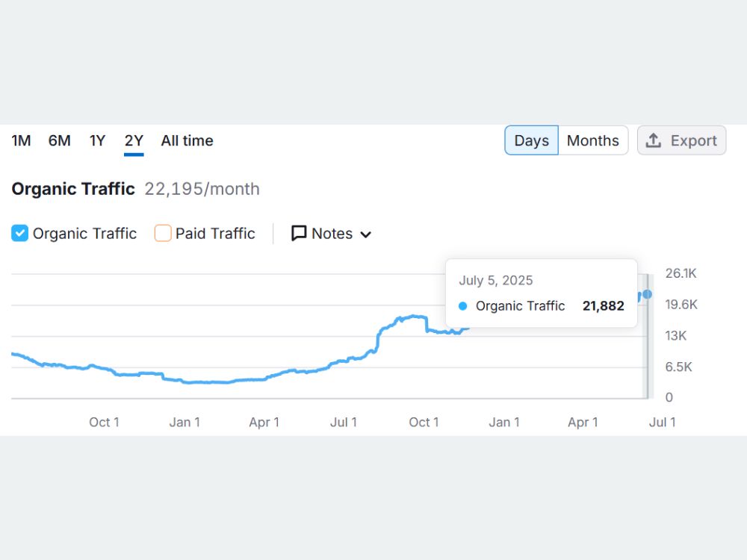
Task: Switch chart granularity to Days
Action: point(531,140)
